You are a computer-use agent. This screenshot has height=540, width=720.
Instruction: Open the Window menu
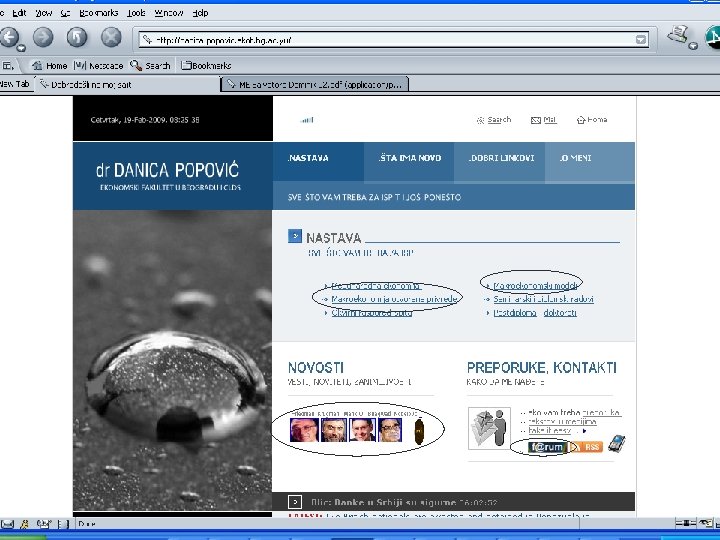click(x=169, y=13)
